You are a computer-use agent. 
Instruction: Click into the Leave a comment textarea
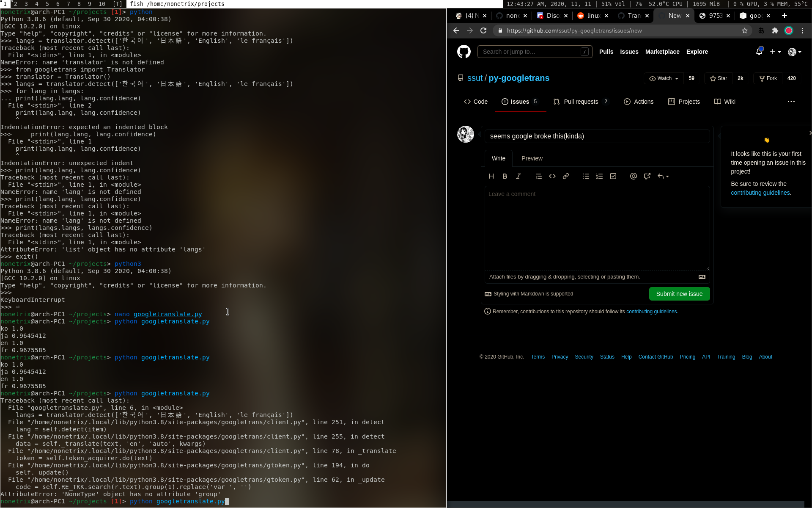point(597,228)
